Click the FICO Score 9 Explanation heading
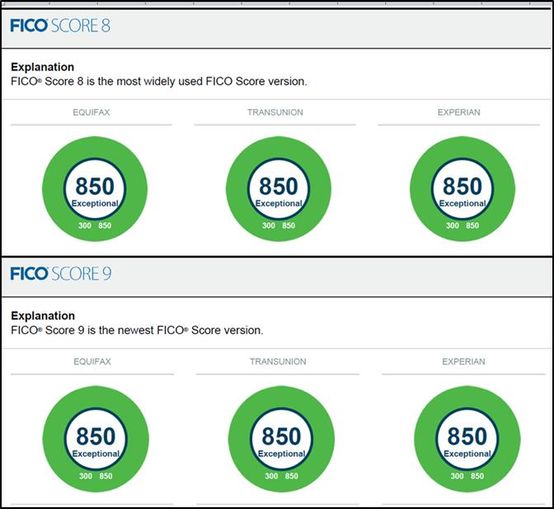The height and width of the screenshot is (509, 554). [x=43, y=316]
